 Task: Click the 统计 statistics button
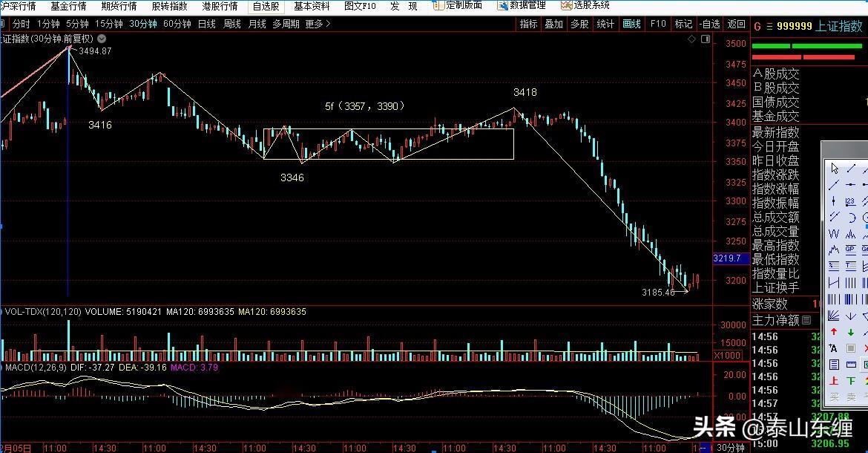coord(605,24)
